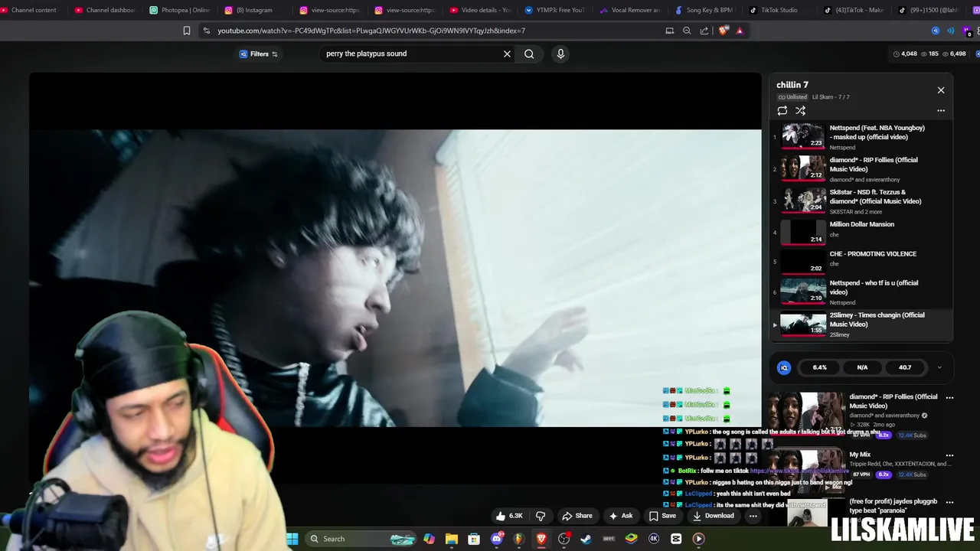The width and height of the screenshot is (980, 551).
Task: Click the Million Dollar Mansion thumbnail
Action: [x=803, y=231]
